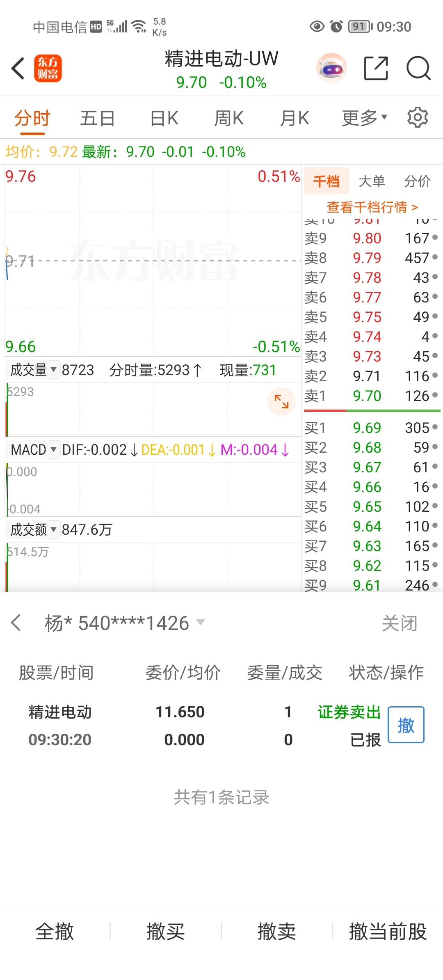Open the search magnifier icon
This screenshot has width=443, height=980.
click(418, 68)
